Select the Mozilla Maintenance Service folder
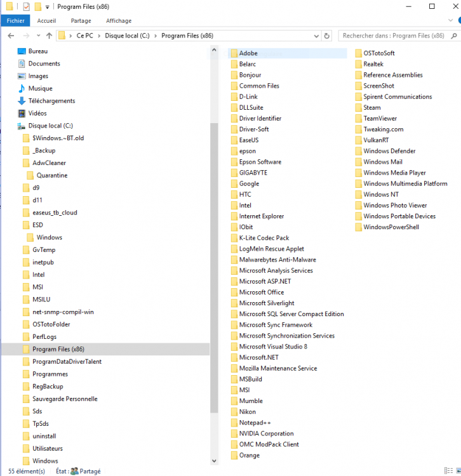The image size is (461, 476). coord(278,368)
